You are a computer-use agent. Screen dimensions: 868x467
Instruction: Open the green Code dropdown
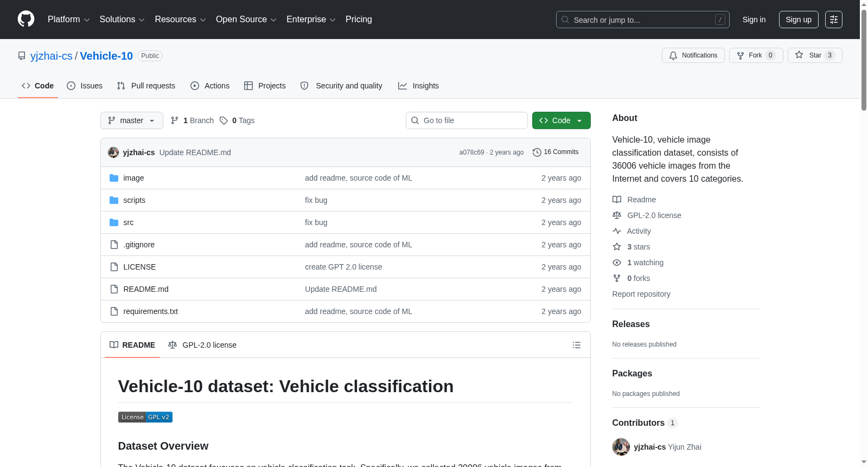click(x=561, y=120)
